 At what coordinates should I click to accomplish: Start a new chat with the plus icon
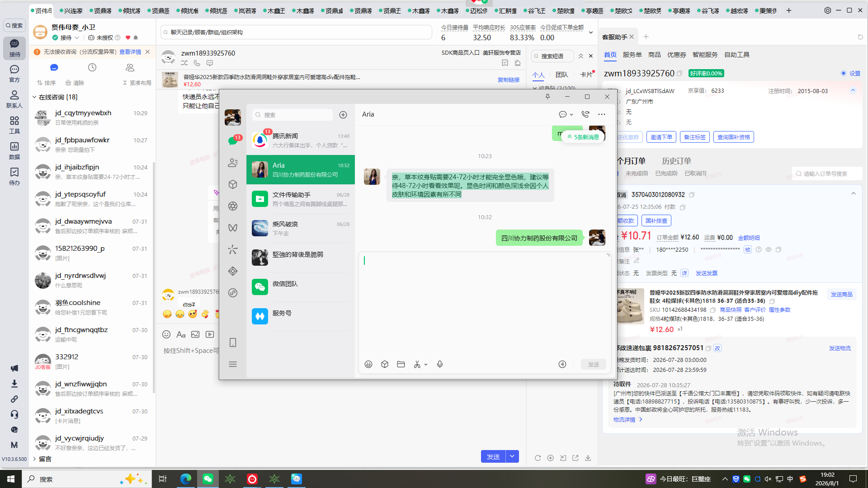pos(343,115)
